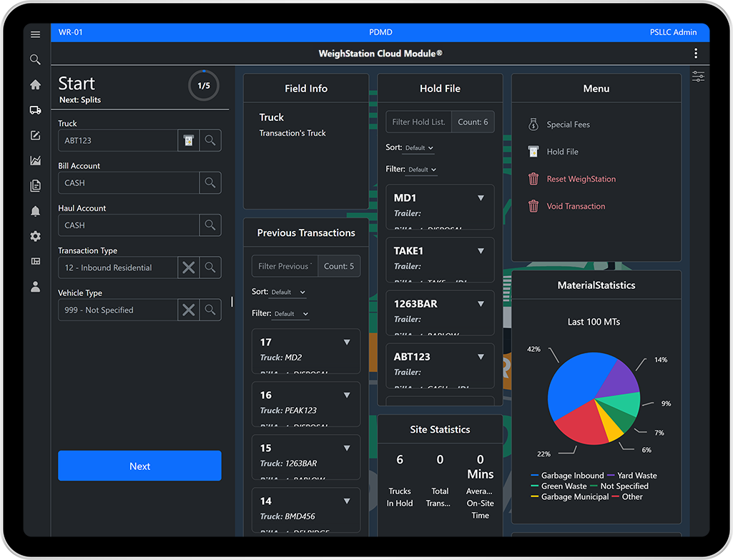Select Special Fees in the Menu
This screenshot has height=560, width=733.
point(568,124)
